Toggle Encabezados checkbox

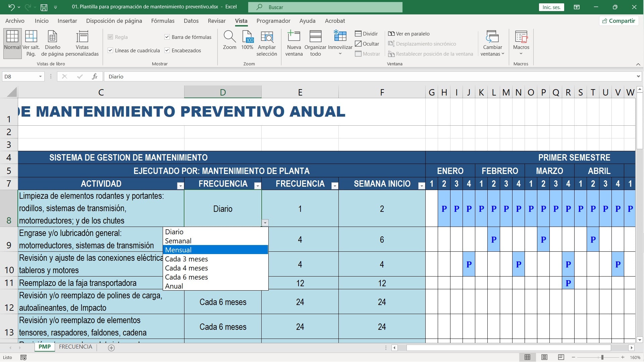[167, 50]
